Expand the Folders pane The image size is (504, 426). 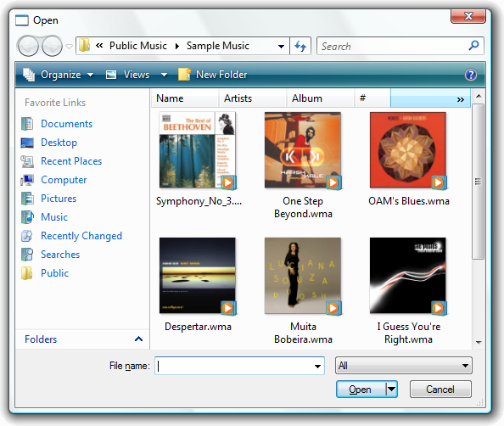click(83, 339)
